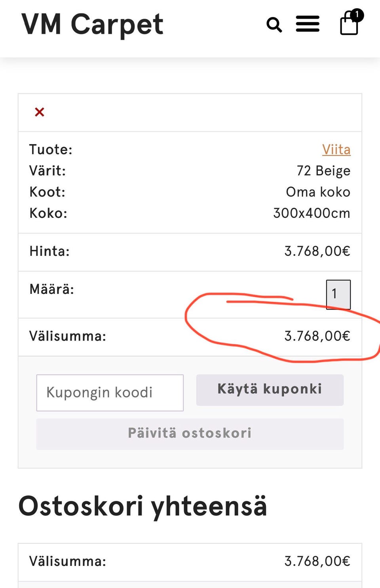Click Päivitä ostoskori to update the cart
Screen dimensions: 380x588
click(x=190, y=433)
